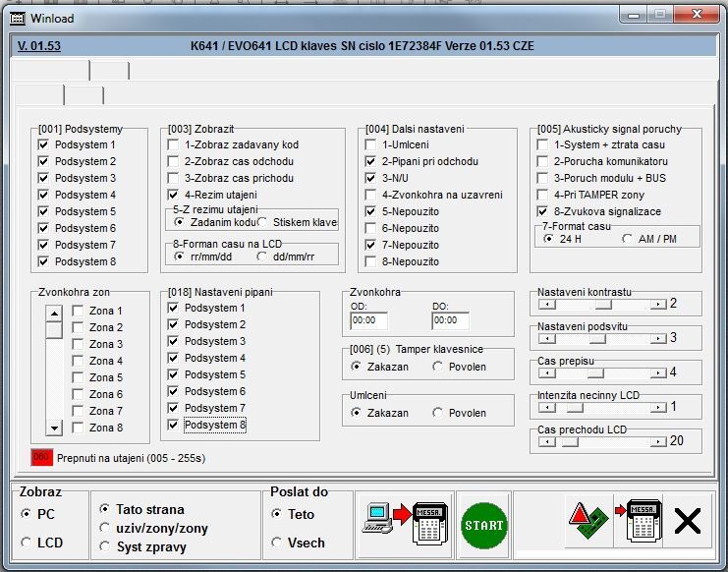The width and height of the screenshot is (728, 572).
Task: Select the LCD display option
Action: click(x=26, y=542)
